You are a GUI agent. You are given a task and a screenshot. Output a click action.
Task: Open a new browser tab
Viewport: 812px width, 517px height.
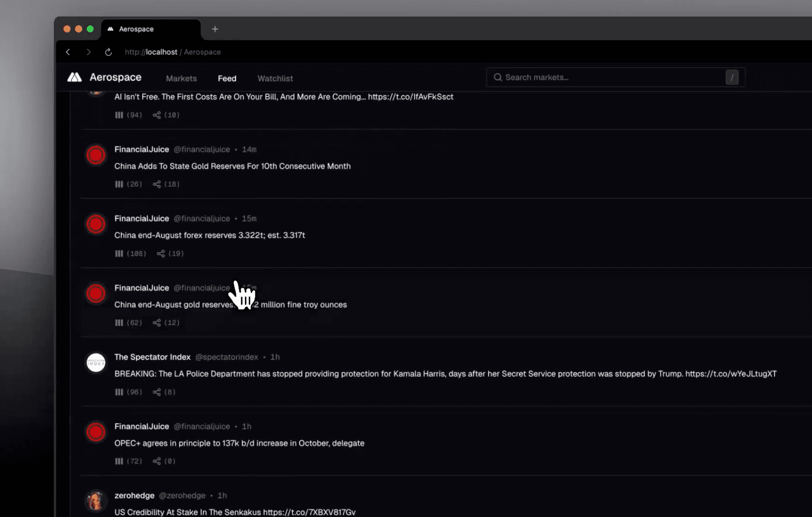point(215,29)
